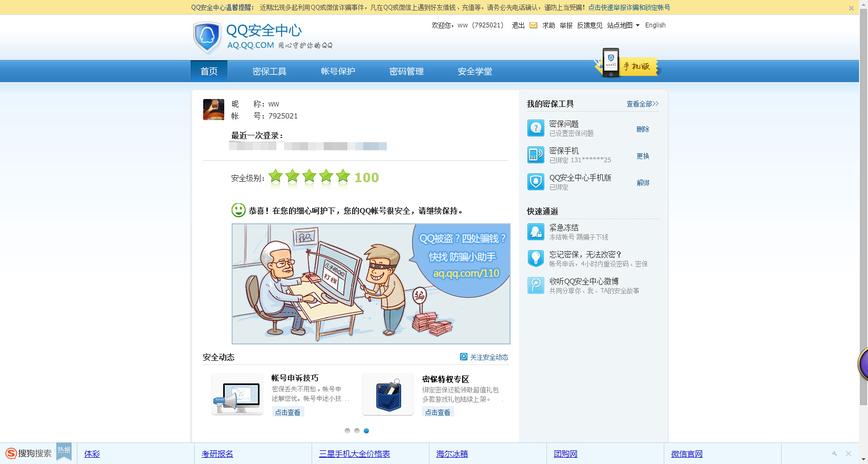Close the yellow security warning banner
868x464 pixels.
(851, 8)
